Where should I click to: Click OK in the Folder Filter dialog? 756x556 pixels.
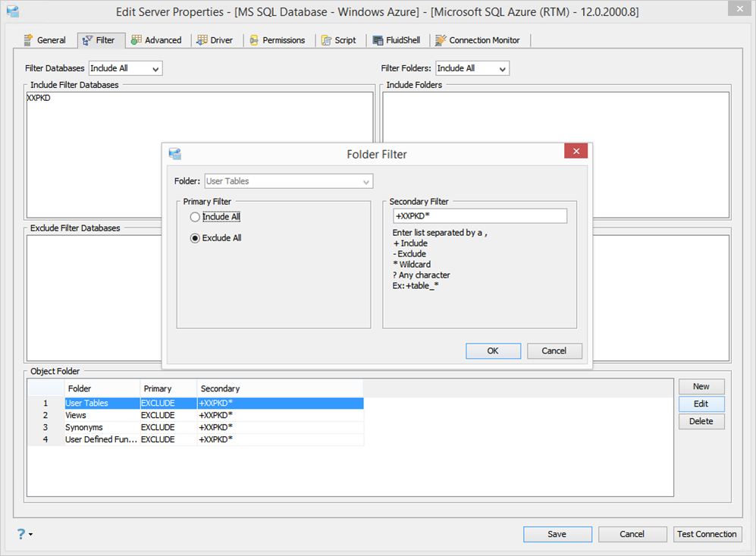pyautogui.click(x=493, y=351)
